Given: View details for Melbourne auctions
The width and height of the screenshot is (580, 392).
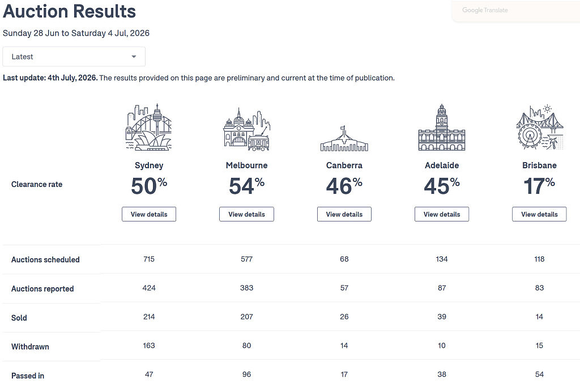Looking at the screenshot, I should pyautogui.click(x=247, y=214).
